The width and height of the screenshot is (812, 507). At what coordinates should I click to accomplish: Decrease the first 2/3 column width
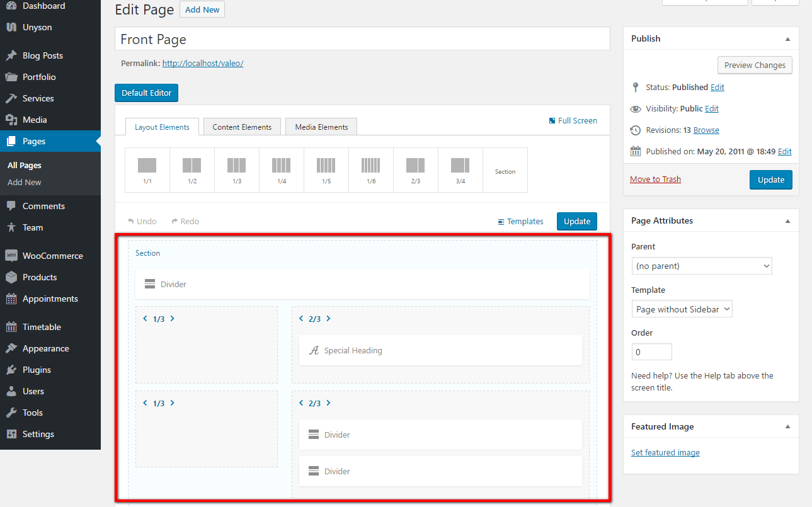[301, 319]
